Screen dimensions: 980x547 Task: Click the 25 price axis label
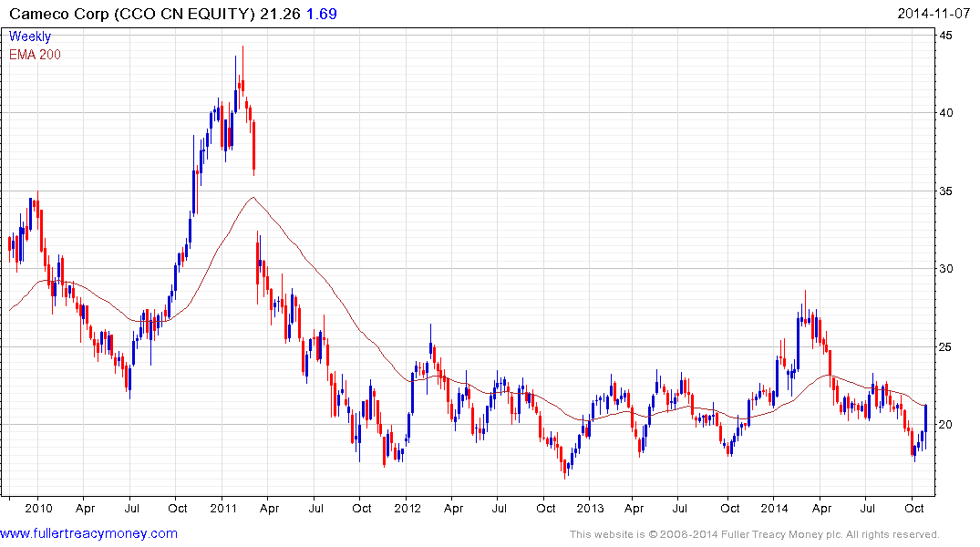pos(946,347)
